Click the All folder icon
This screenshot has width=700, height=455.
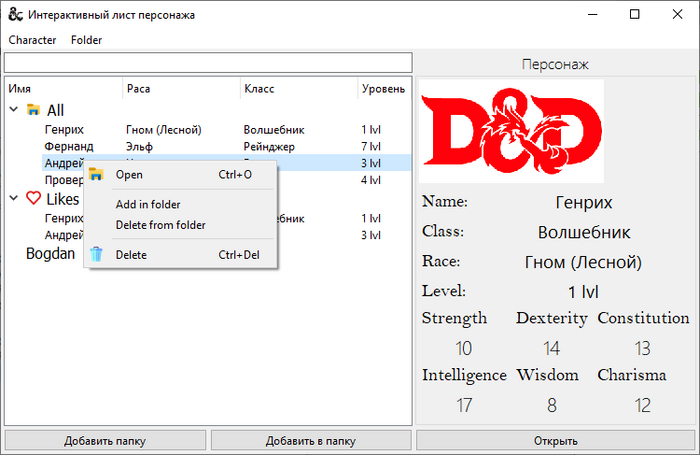[x=33, y=109]
